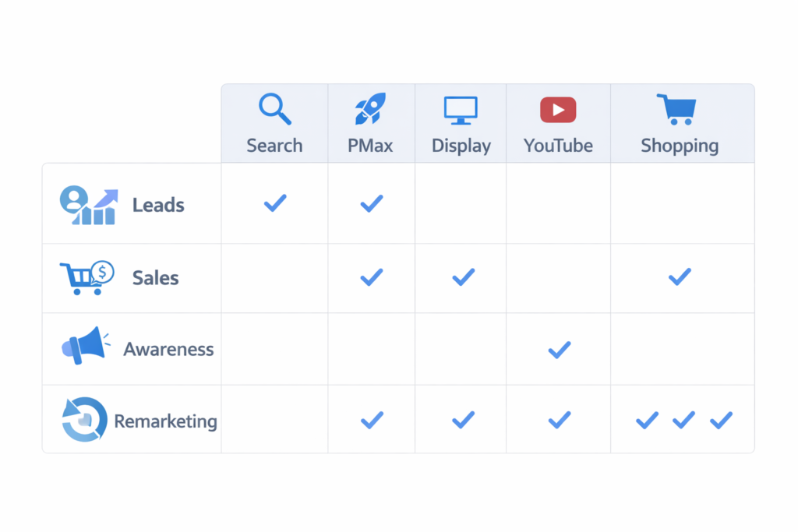798x532 pixels.
Task: Toggle the Remarketing checkmark under PMax
Action: point(372,421)
